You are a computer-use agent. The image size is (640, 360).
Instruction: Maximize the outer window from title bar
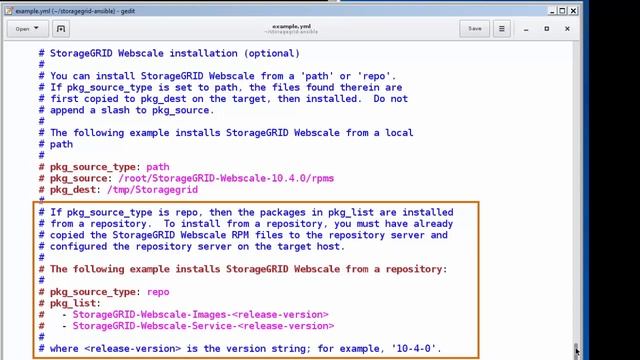coord(562,11)
